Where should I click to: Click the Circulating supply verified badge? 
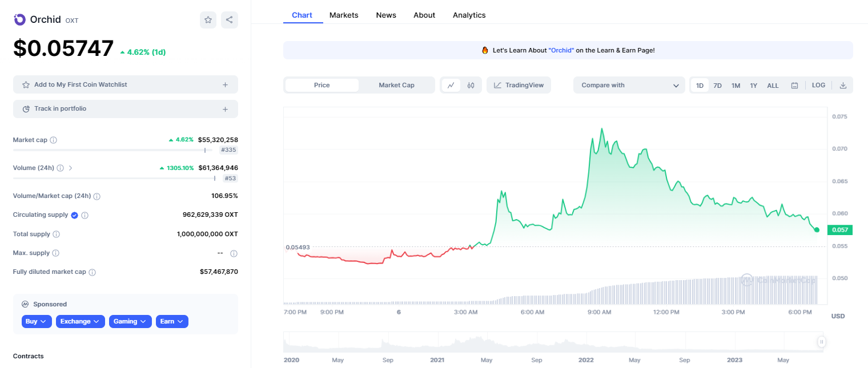74,215
